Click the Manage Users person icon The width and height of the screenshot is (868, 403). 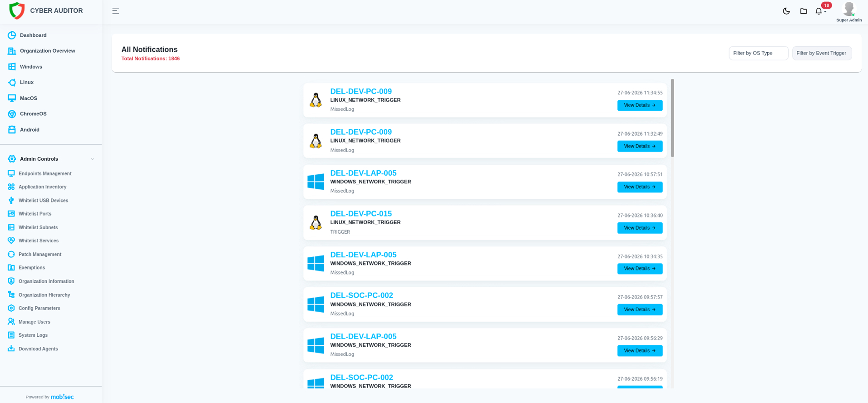pos(11,322)
